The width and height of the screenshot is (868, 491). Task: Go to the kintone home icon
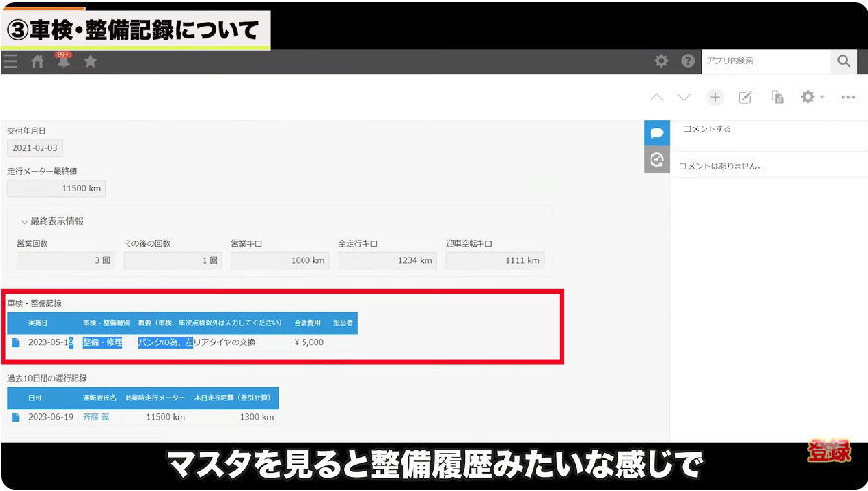pos(38,62)
